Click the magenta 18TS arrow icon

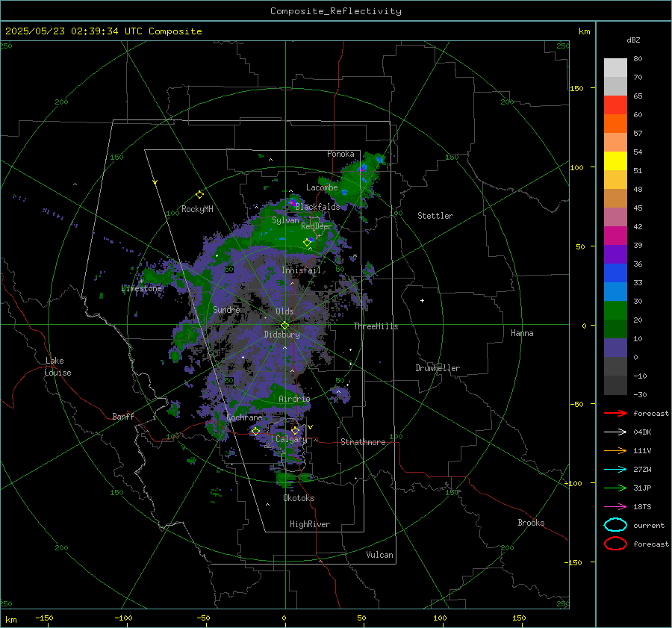coord(615,507)
